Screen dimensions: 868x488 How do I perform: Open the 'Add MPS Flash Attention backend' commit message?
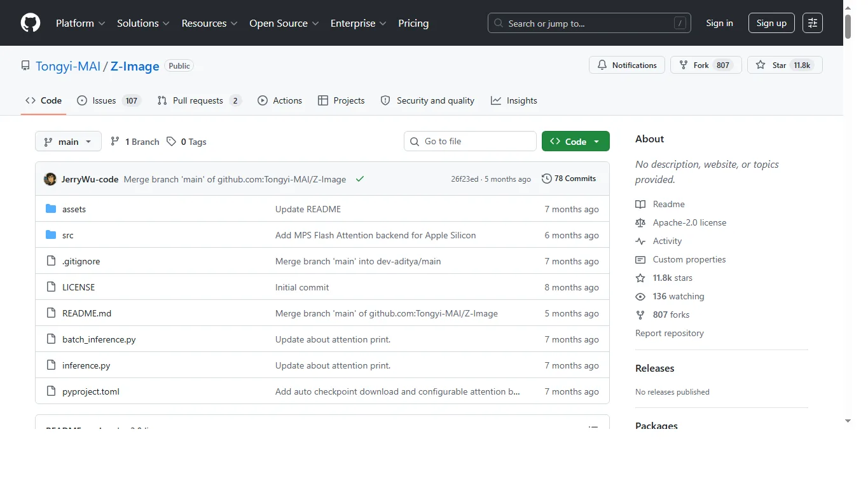[x=375, y=235]
